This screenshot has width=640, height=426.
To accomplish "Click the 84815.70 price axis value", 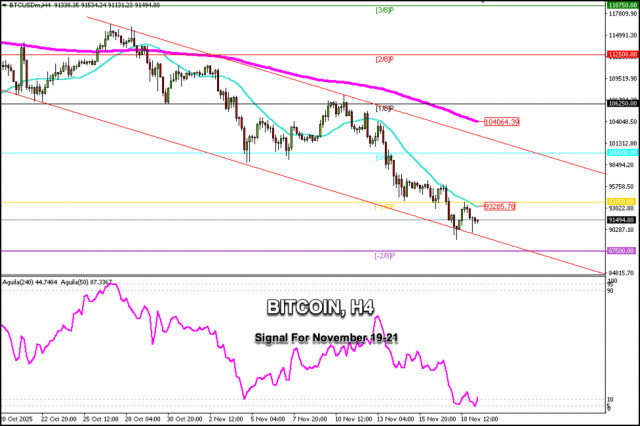I will pos(621,273).
